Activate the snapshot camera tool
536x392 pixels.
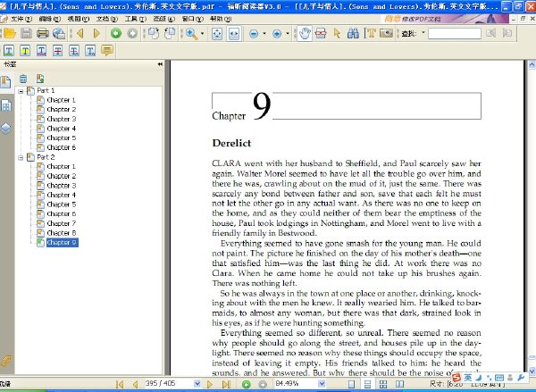click(386, 34)
